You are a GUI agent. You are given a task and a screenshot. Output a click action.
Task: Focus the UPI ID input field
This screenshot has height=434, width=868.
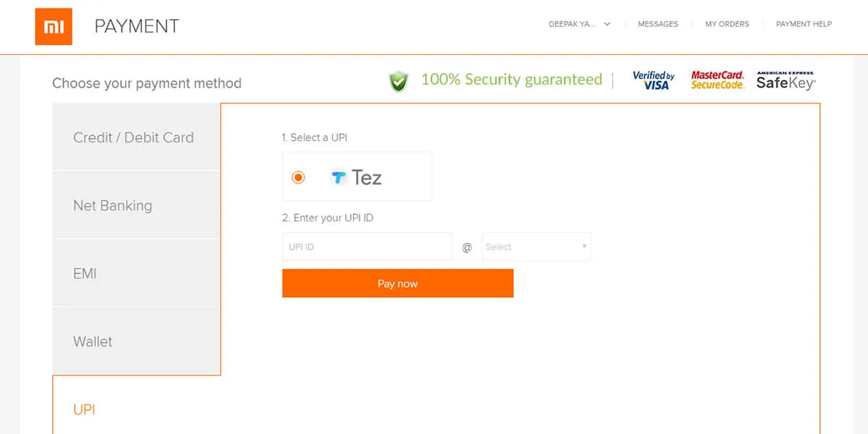[x=367, y=247]
